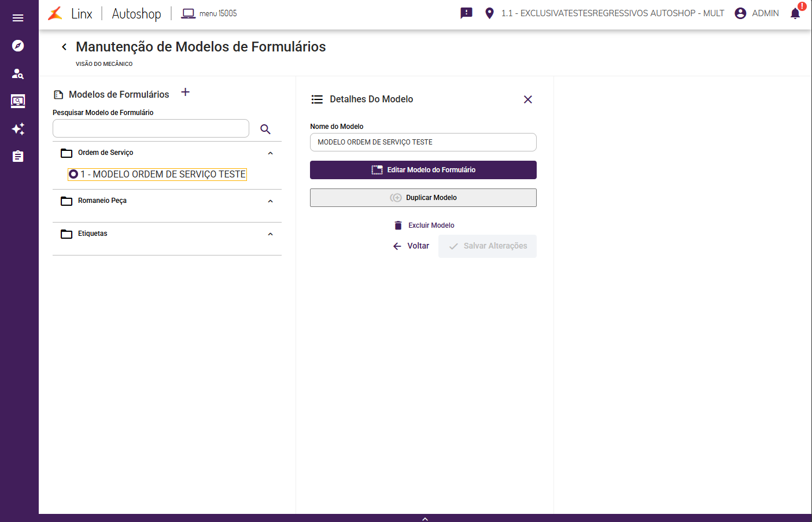Image resolution: width=812 pixels, height=522 pixels.
Task: Click the magnifier search icon for form models
Action: coord(265,129)
